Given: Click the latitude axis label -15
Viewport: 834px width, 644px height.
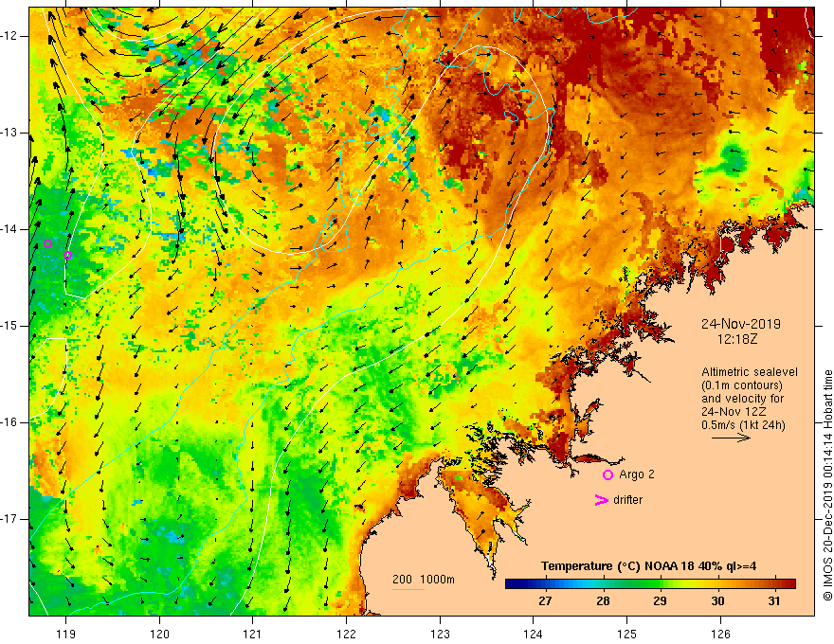Looking at the screenshot, I should pos(10,326).
